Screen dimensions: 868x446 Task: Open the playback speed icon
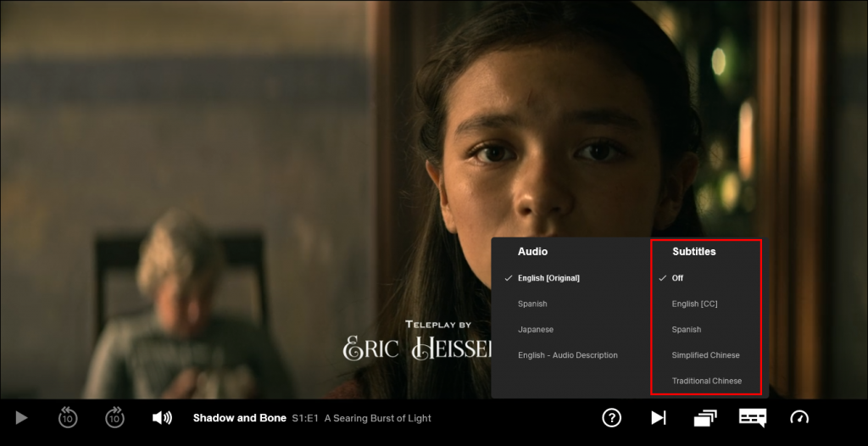pyautogui.click(x=799, y=418)
